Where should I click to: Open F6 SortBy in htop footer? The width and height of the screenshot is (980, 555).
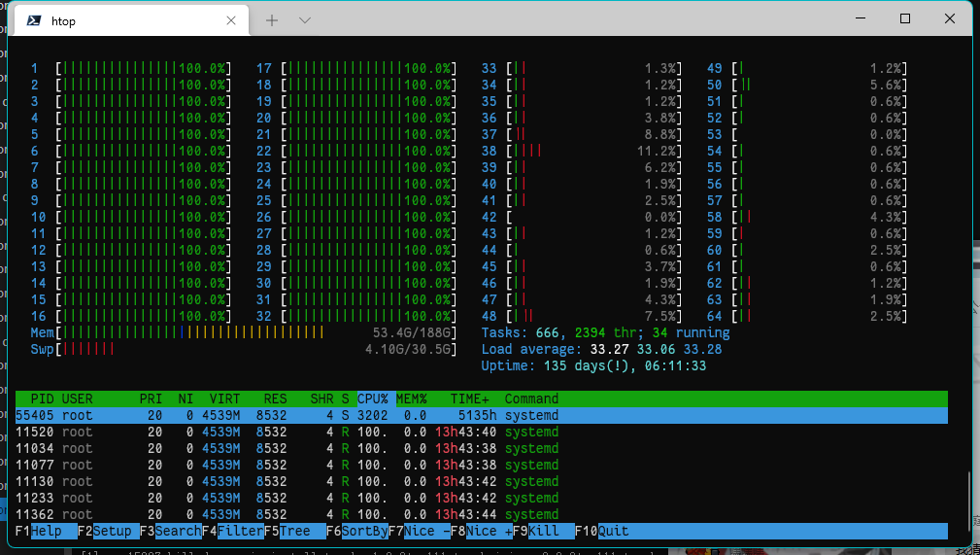(x=356, y=532)
